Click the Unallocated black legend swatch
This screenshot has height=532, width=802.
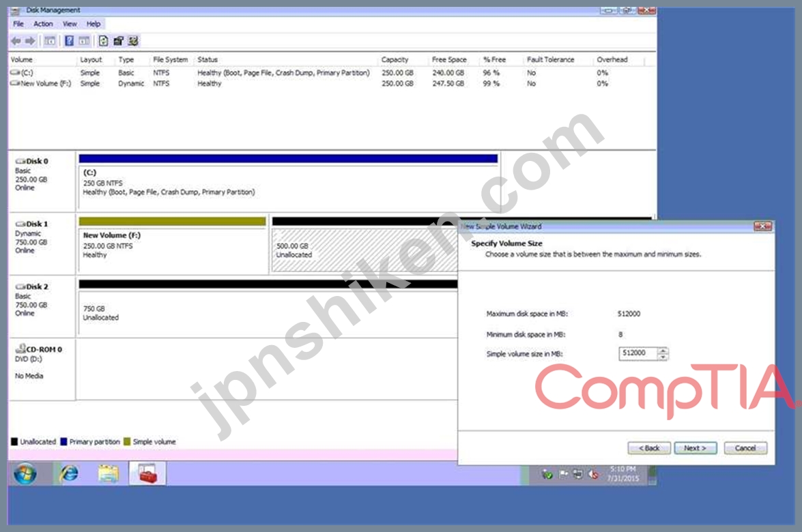[x=14, y=441]
